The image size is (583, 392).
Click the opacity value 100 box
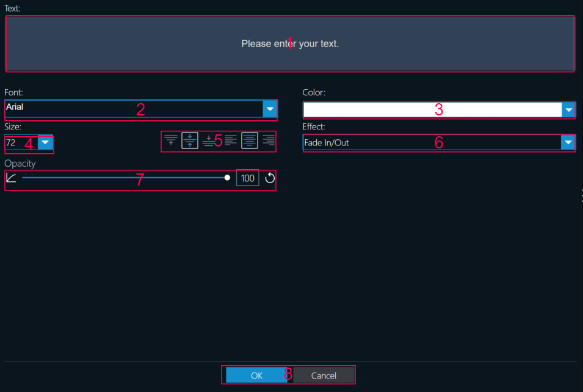[x=248, y=178]
